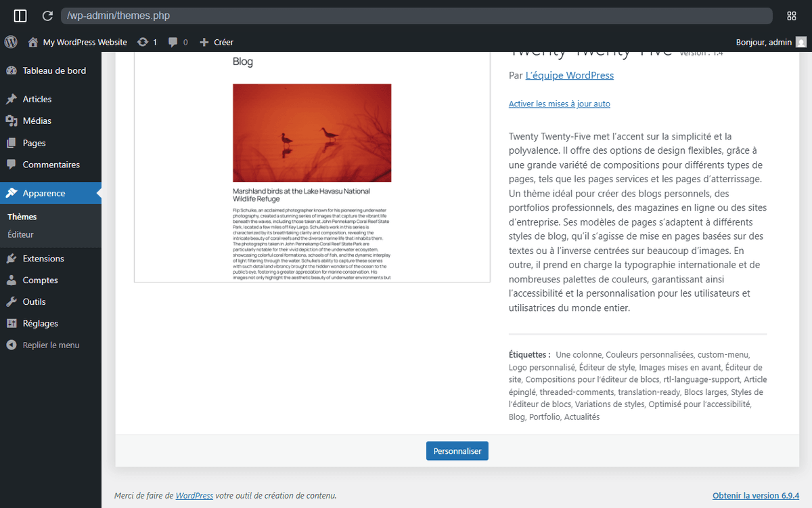Open the Extensions menu
Viewport: 812px width, 508px height.
click(x=43, y=258)
